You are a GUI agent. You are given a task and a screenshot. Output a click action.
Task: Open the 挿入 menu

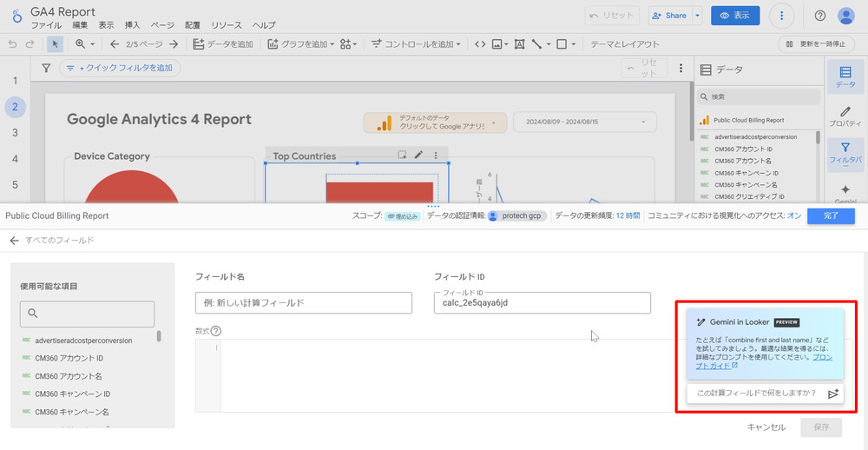click(132, 26)
